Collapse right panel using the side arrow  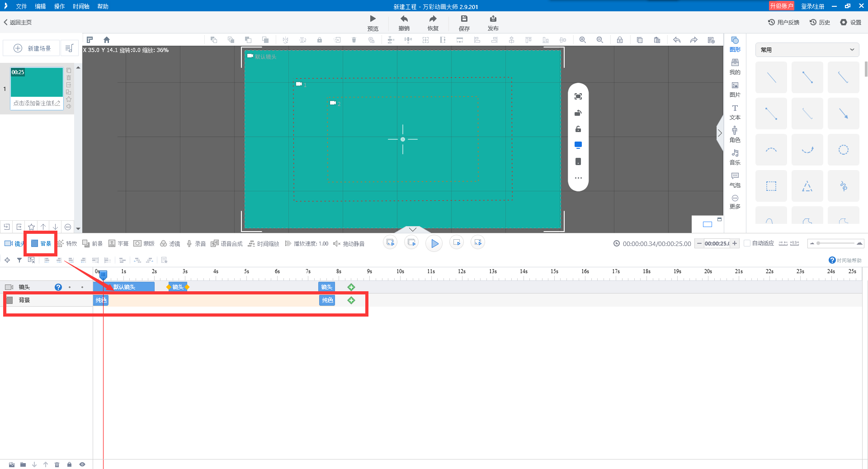[720, 133]
